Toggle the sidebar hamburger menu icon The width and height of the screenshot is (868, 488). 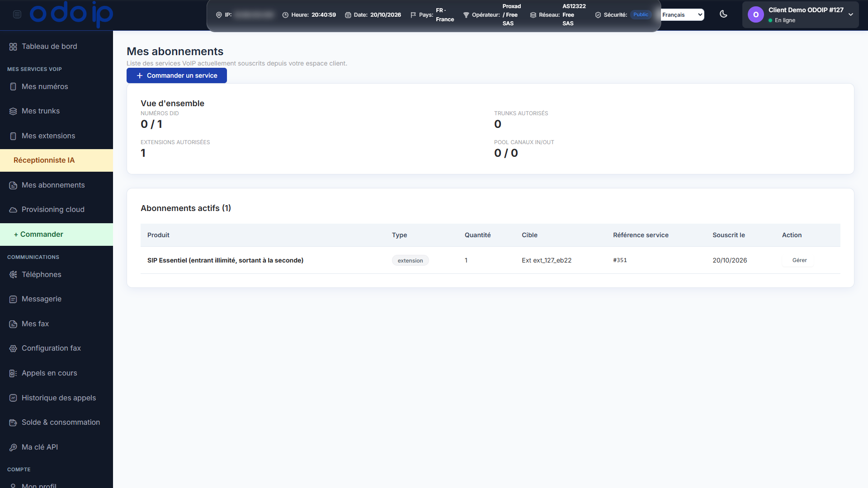17,14
